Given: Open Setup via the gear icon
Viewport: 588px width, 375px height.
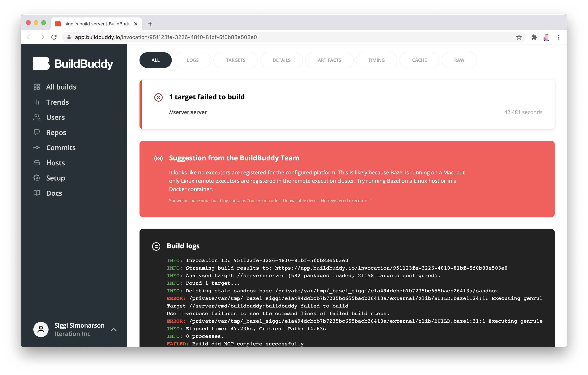Looking at the screenshot, I should click(37, 178).
